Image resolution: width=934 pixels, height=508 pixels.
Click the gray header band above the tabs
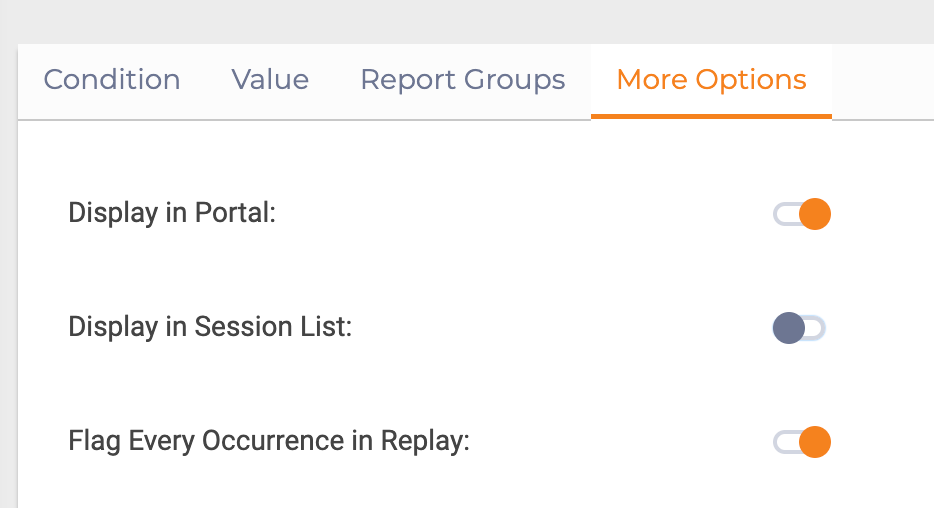click(x=467, y=20)
